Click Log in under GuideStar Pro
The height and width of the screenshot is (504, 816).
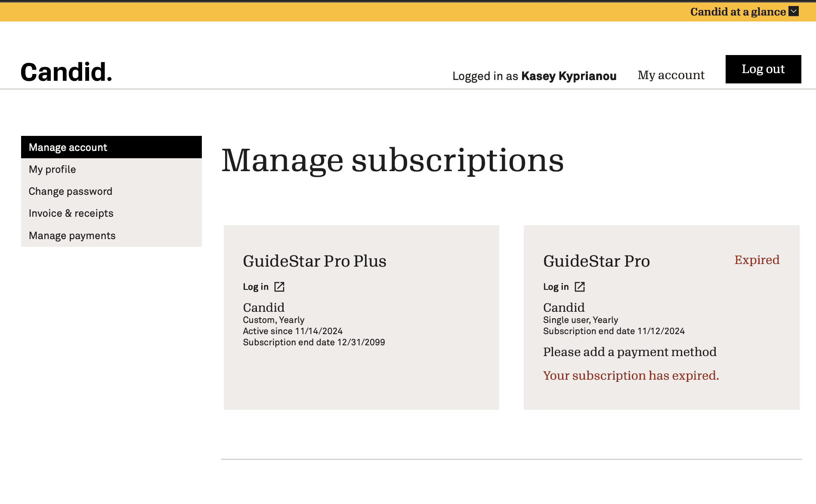point(556,287)
